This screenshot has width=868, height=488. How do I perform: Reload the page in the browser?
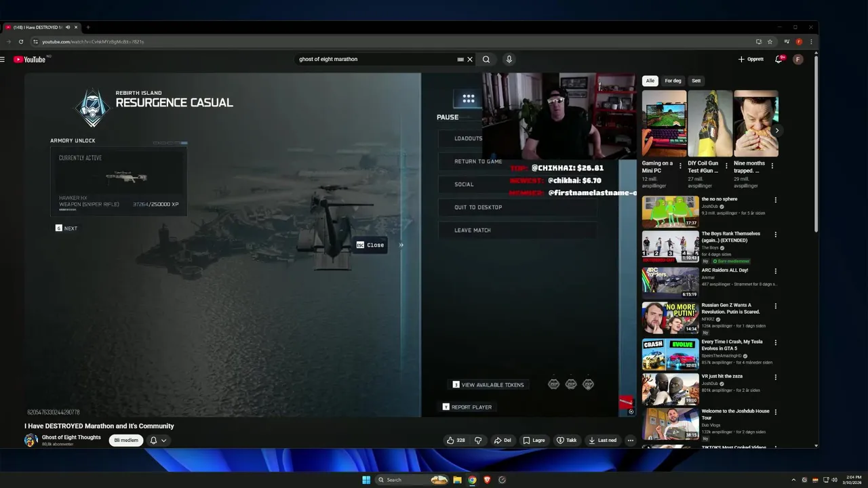tap(21, 41)
